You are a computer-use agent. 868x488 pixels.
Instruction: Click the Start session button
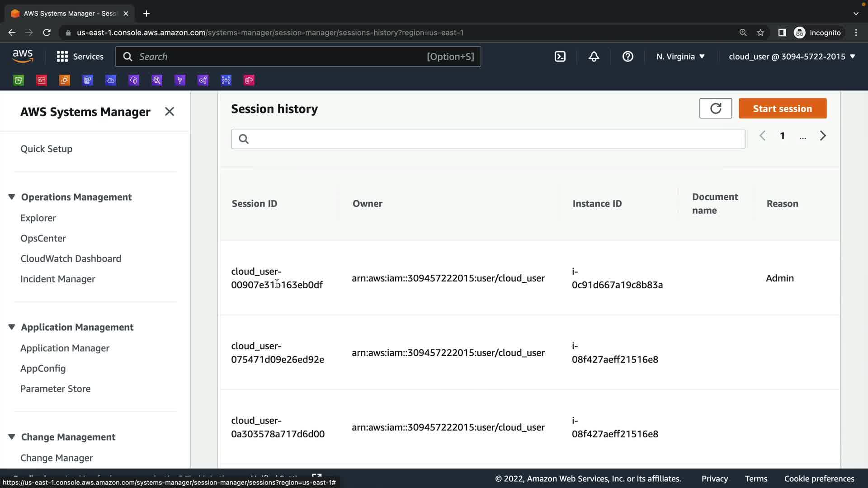(x=782, y=108)
